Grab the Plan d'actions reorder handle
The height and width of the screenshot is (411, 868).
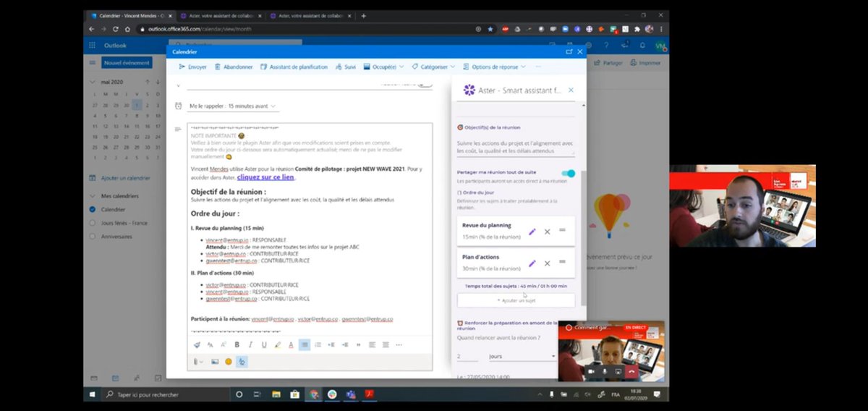coord(562,263)
